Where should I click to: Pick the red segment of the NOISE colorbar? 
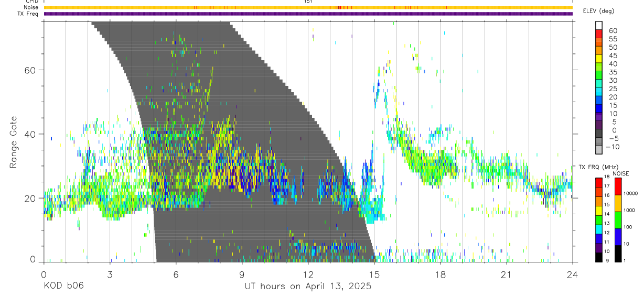[x=618, y=186]
